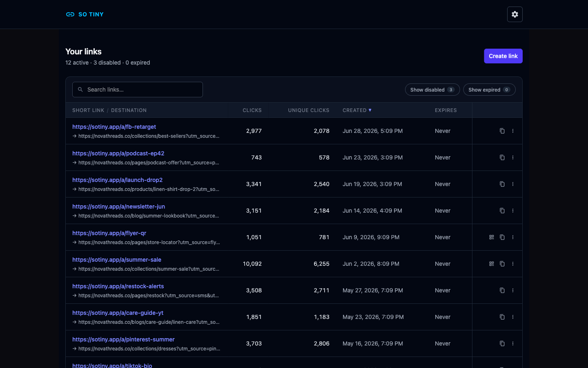This screenshot has width=588, height=368.
Task: Open the flyer-qr short link
Action: [109, 233]
